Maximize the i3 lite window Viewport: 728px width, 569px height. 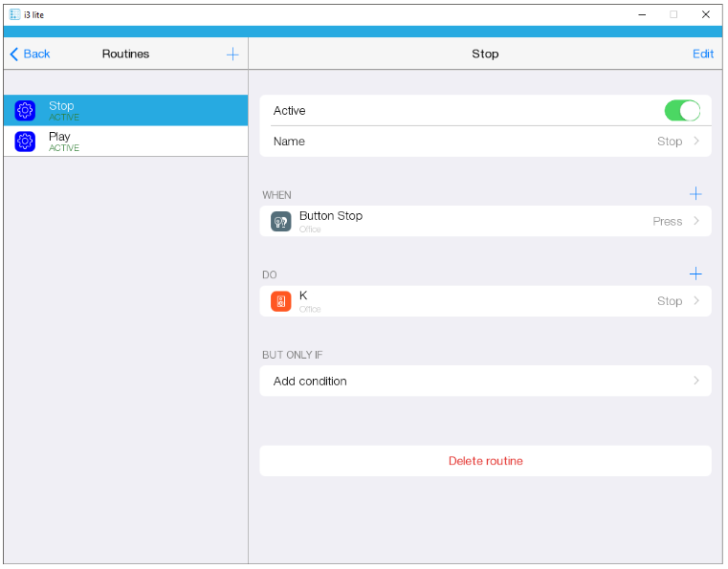click(673, 14)
